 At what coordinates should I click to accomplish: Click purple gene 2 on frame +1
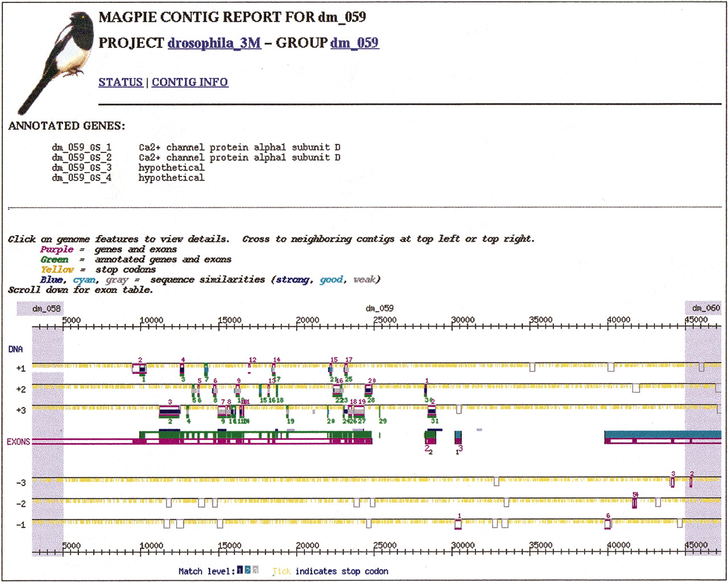(139, 369)
